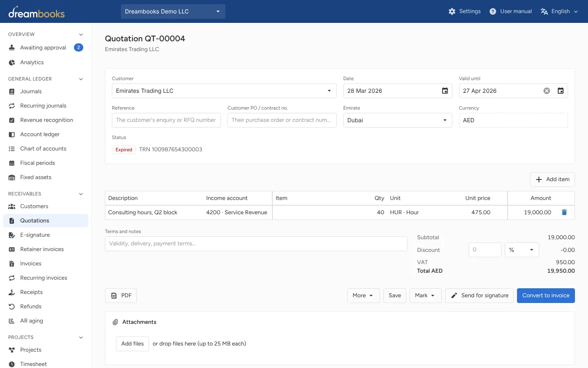Screen dimensions: 588x368
Task: Click Add files button
Action: (132, 344)
